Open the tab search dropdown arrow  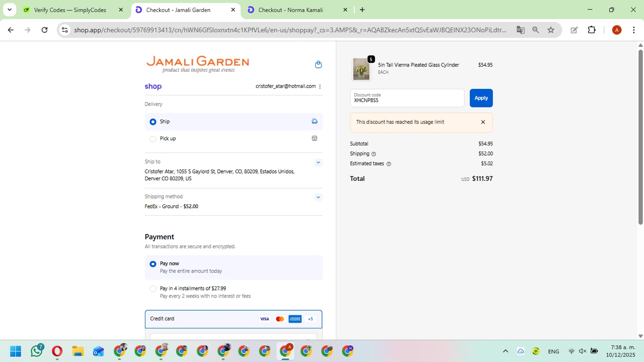point(9,9)
